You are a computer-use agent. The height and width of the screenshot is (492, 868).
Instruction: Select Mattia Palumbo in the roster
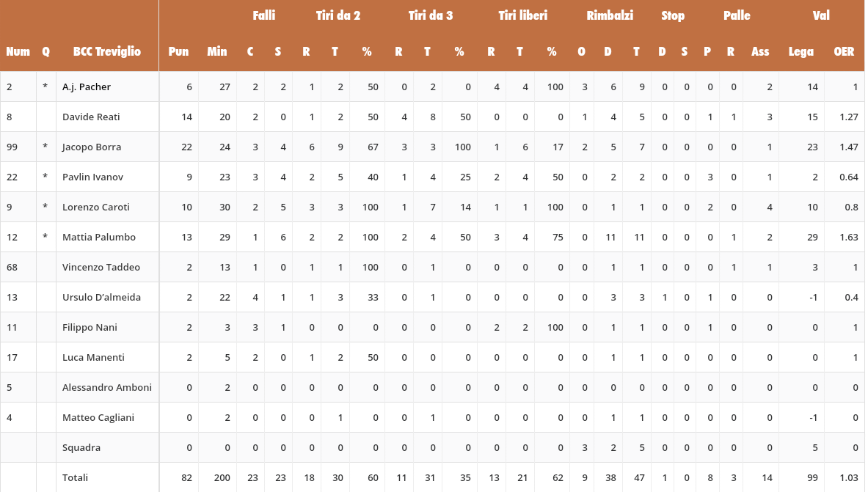[x=99, y=237]
